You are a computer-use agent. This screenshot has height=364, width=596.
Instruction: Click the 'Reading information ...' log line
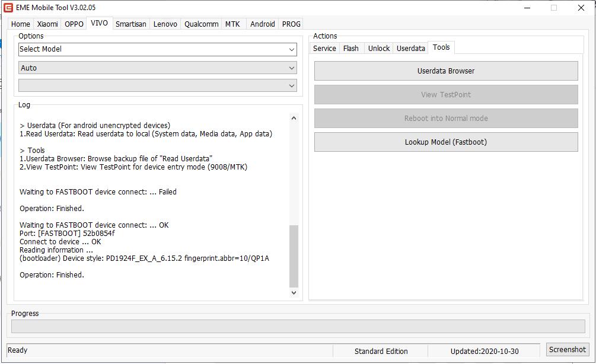[56, 250]
